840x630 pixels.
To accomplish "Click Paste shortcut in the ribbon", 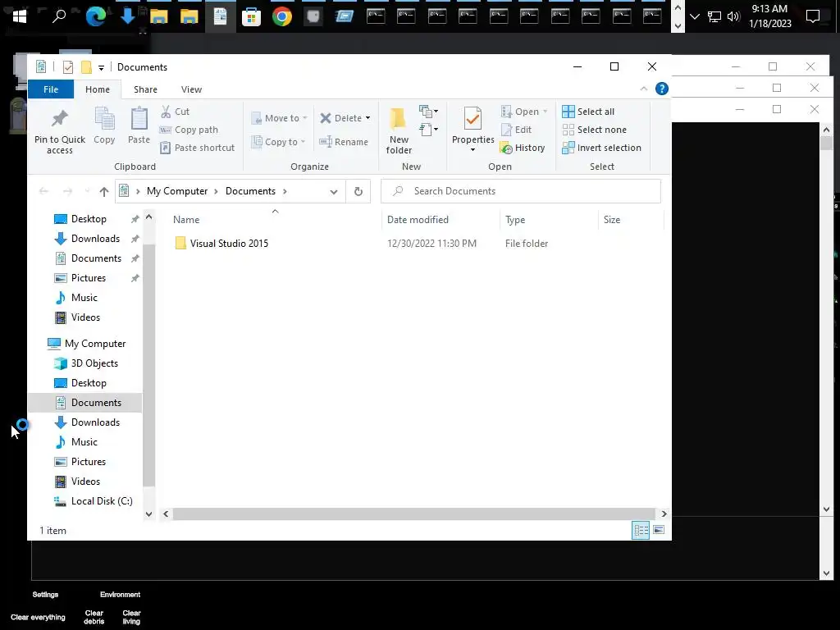I will coord(198,148).
